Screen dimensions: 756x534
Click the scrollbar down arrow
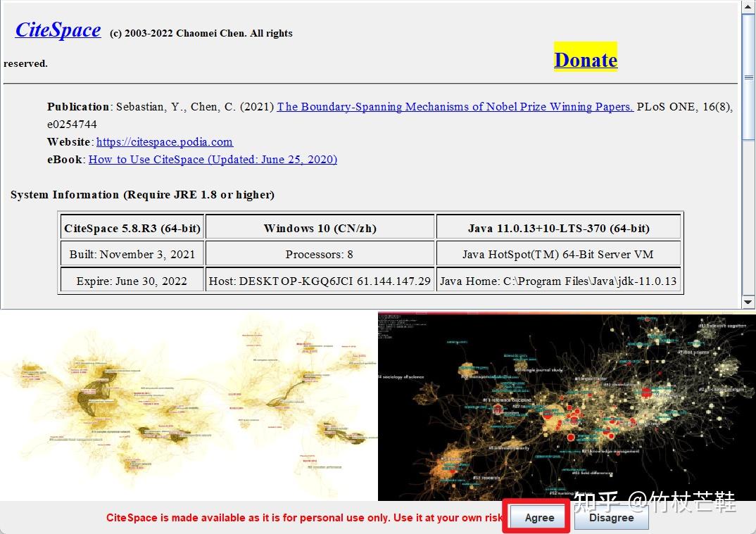748,303
